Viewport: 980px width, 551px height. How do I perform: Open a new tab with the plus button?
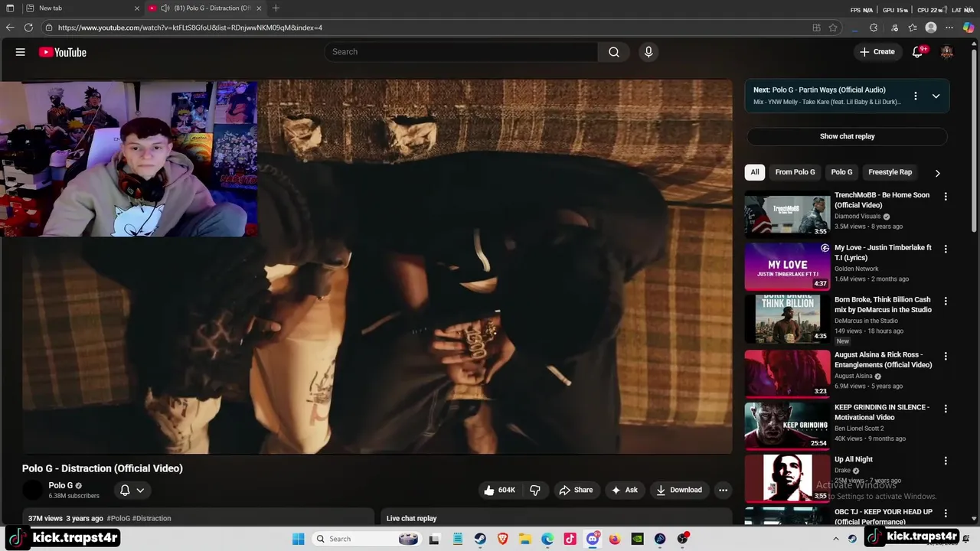276,8
